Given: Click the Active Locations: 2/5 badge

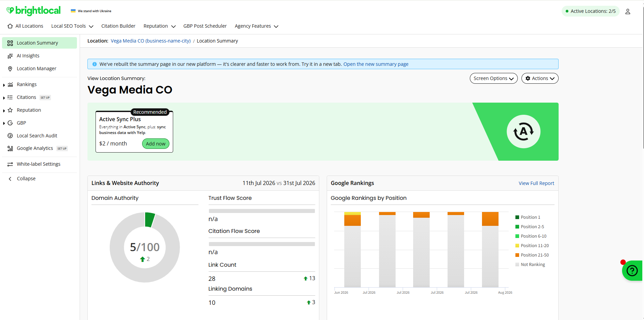Looking at the screenshot, I should [591, 11].
